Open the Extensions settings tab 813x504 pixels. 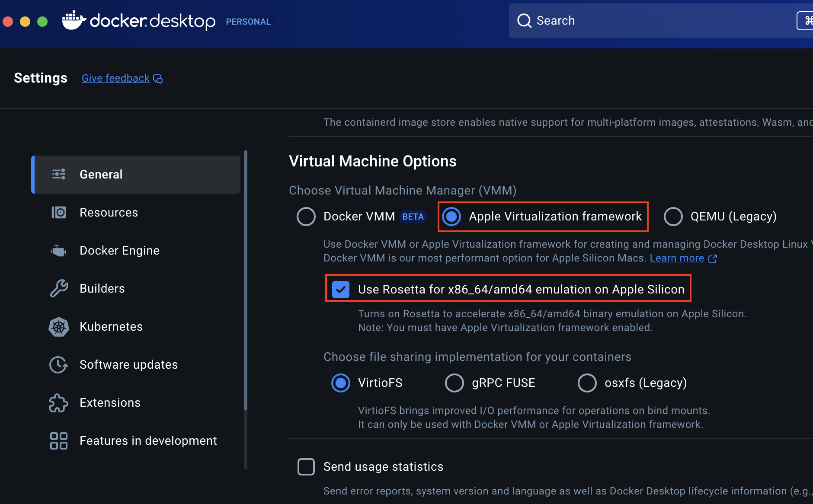pos(136,403)
